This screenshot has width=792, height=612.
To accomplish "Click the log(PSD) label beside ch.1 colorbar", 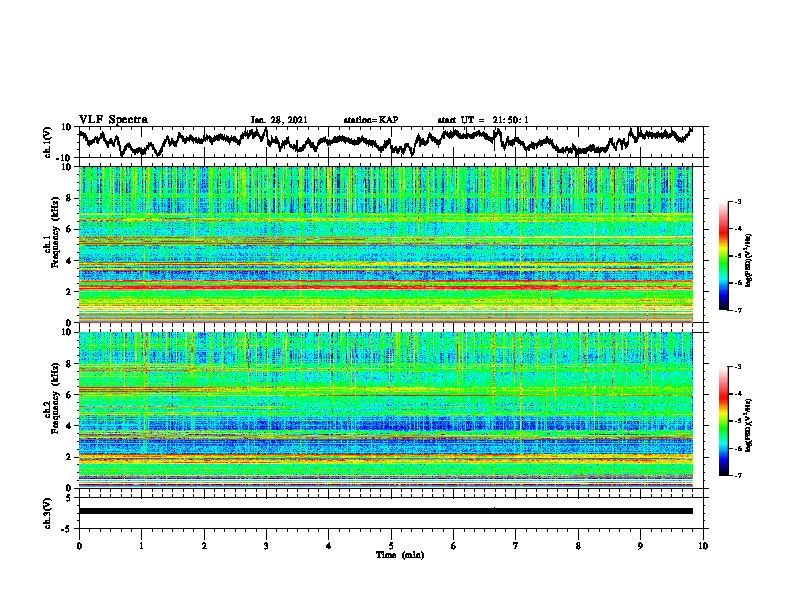I will tap(749, 261).
